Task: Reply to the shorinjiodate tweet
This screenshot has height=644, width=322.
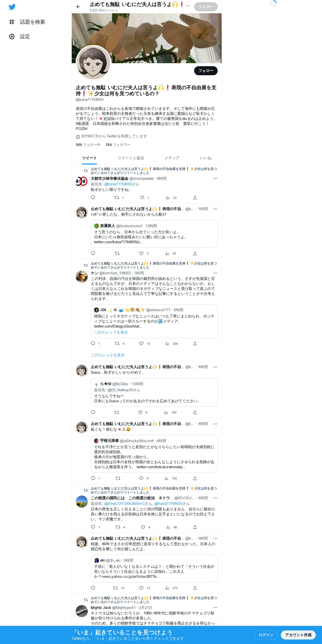Action: [x=93, y=198]
